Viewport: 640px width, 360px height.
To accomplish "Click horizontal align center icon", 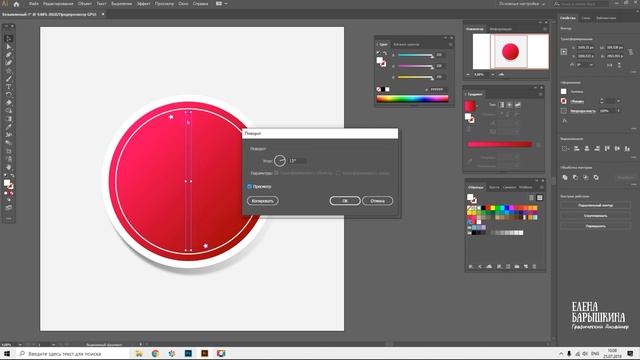I will 587,149.
